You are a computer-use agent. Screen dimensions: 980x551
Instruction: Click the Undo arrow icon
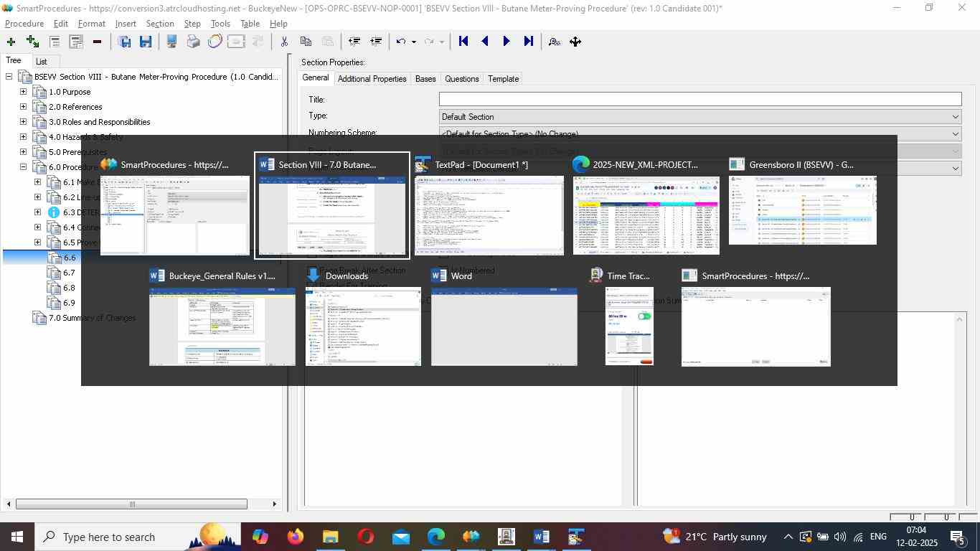click(x=402, y=42)
